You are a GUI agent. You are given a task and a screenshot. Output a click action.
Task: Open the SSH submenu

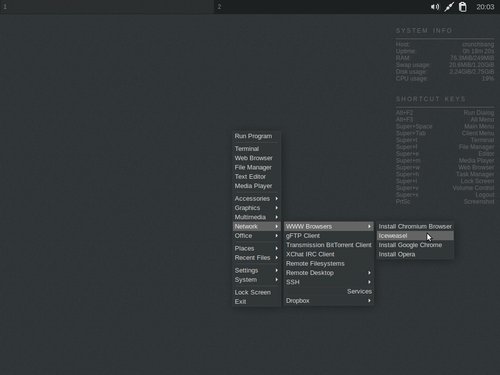coord(329,282)
